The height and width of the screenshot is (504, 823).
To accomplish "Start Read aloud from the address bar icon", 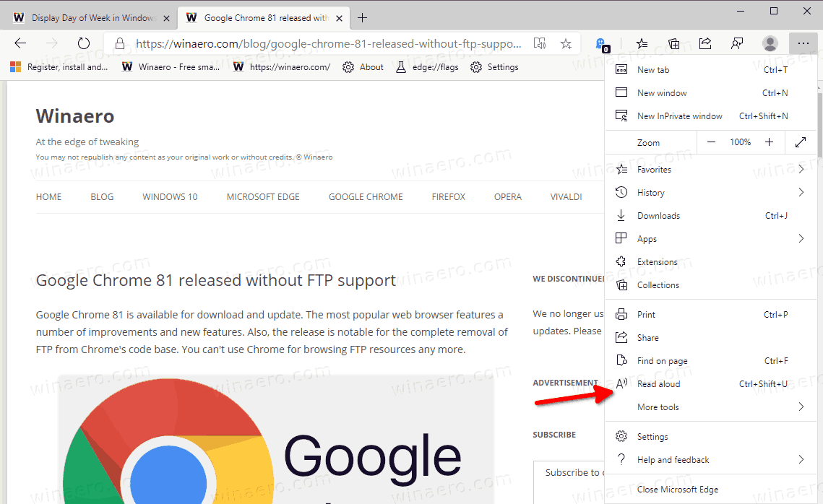I will (539, 43).
